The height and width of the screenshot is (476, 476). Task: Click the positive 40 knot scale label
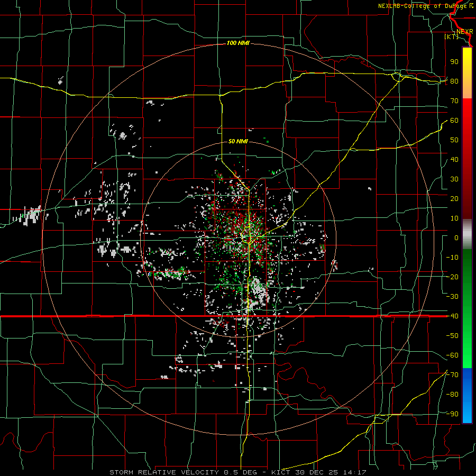click(454, 160)
